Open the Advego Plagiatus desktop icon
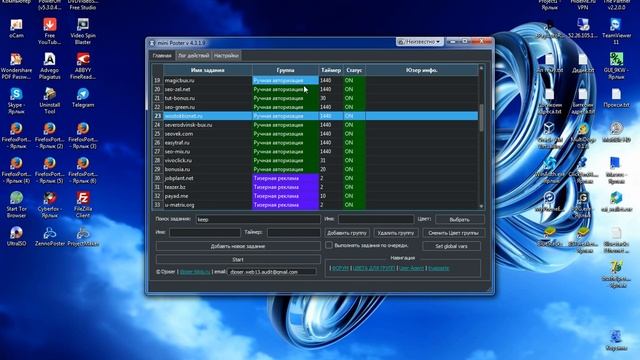Screen dimensions: 640x360 50,66
